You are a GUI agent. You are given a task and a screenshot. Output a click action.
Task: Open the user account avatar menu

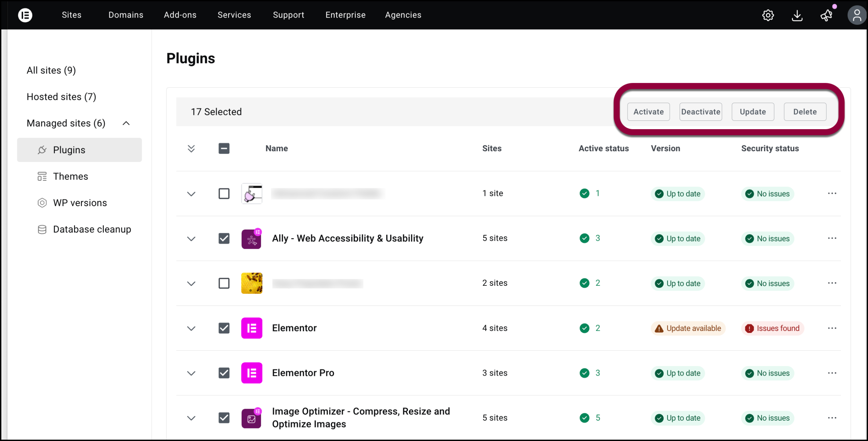tap(857, 15)
